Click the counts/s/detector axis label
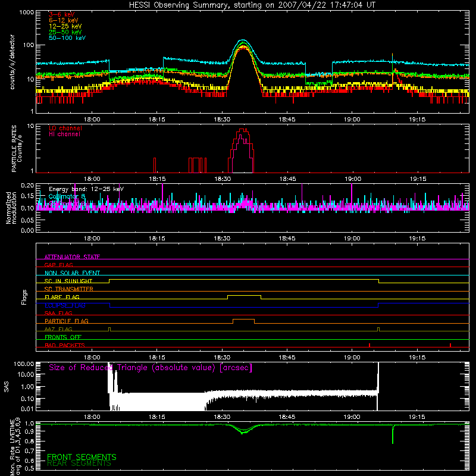 click(x=12, y=62)
